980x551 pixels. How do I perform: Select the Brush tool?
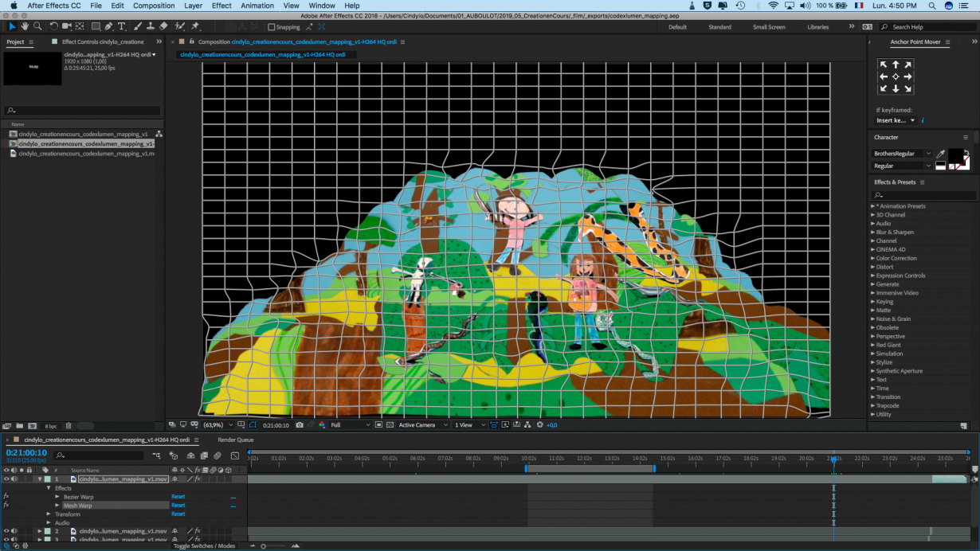(x=138, y=26)
